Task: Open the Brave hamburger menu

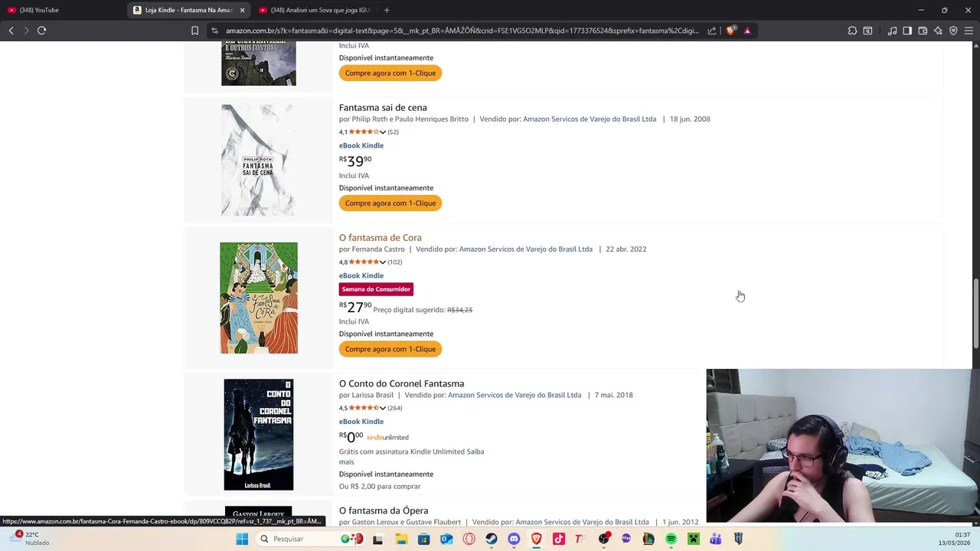Action: click(x=969, y=31)
